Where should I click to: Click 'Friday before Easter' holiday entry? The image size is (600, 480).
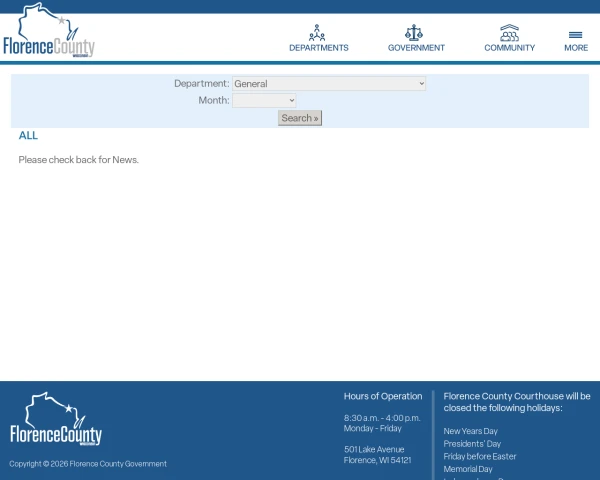480,456
